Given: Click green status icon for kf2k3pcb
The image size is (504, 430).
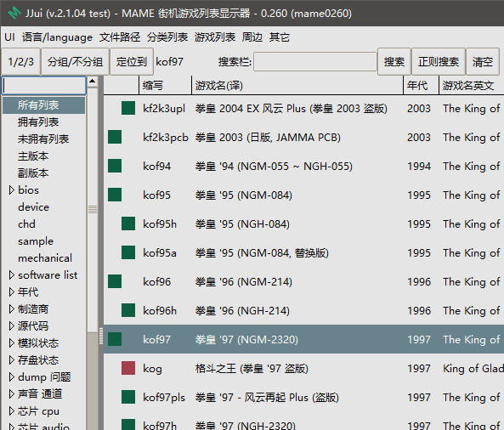Looking at the screenshot, I should [115, 137].
